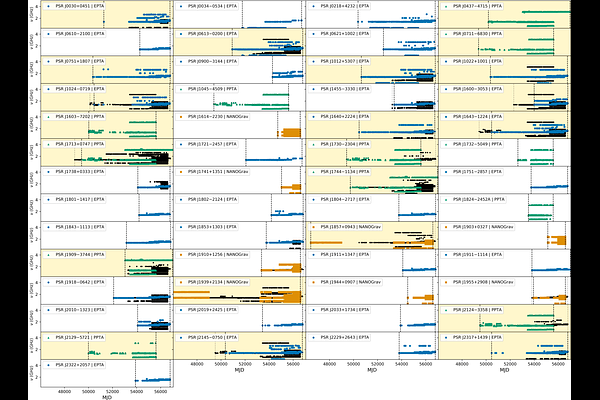Select the 'PSR J1741+1351 | NANOGrav' legend text
600x400 pixels.
click(218, 172)
